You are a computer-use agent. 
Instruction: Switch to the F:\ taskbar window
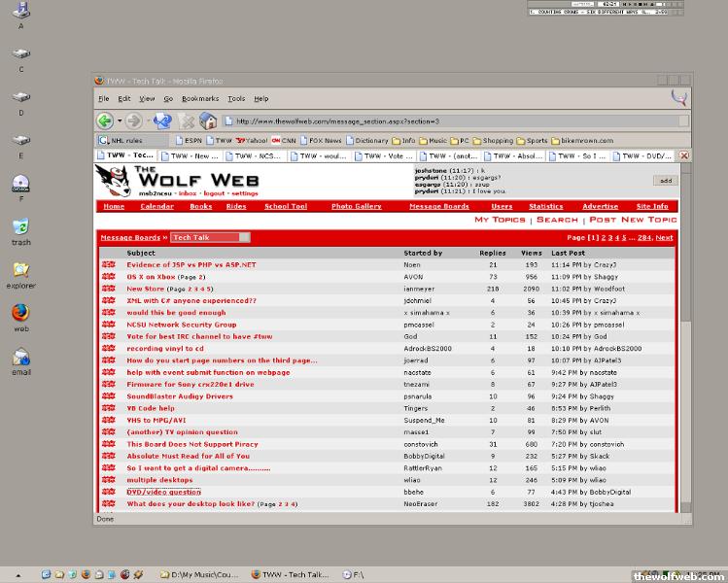coord(352,575)
